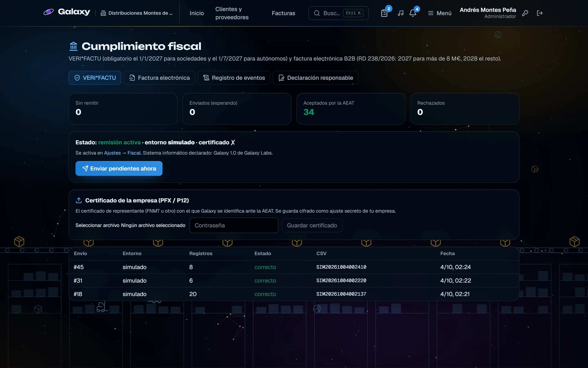Click the logout icon
588x368 pixels.
540,13
